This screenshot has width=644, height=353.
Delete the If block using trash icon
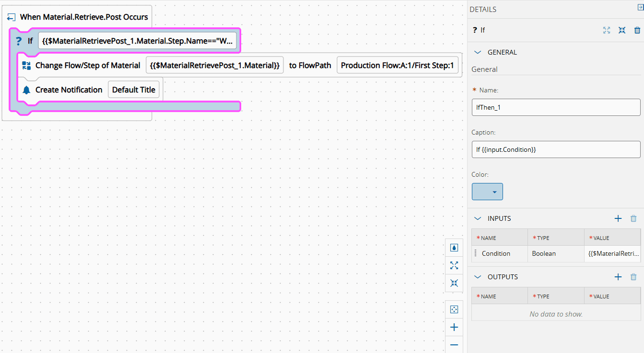[637, 30]
